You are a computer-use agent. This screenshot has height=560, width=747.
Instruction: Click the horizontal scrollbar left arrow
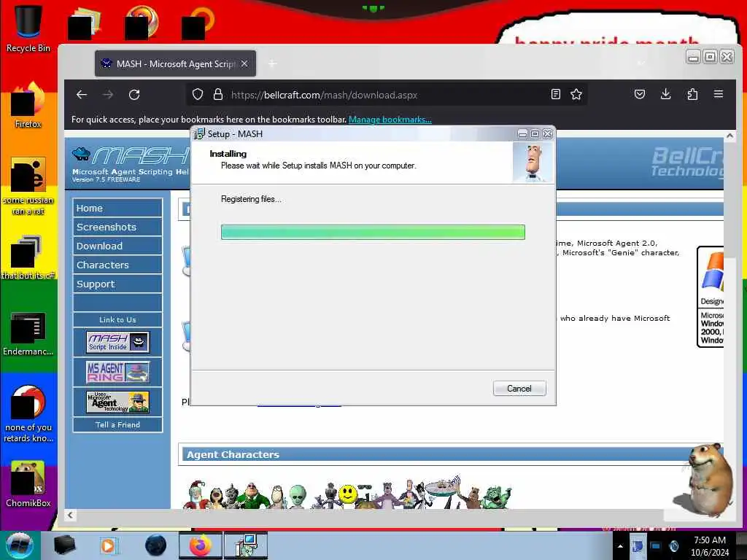[71, 515]
